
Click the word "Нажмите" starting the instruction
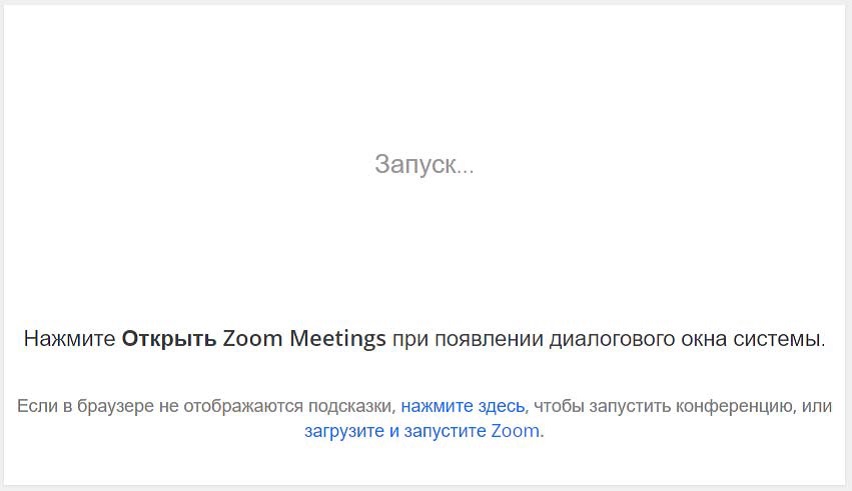click(69, 339)
